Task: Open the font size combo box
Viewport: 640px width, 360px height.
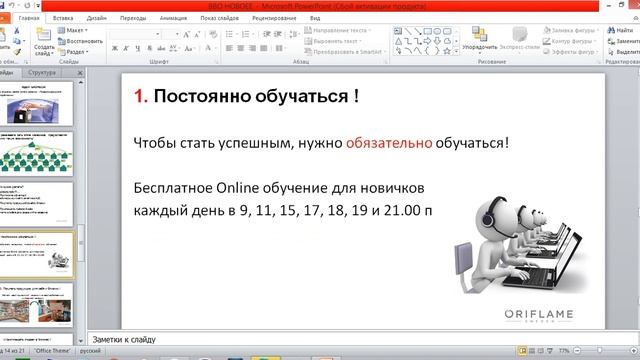Action: click(x=171, y=35)
